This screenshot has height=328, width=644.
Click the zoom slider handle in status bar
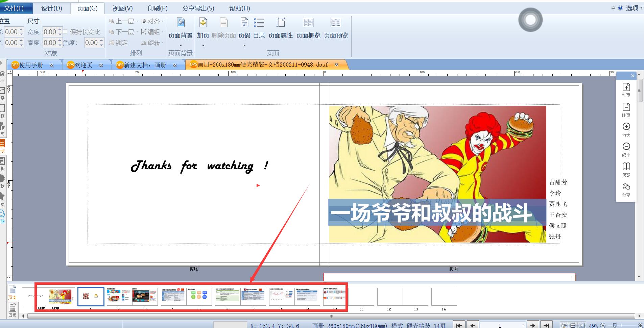click(615, 325)
